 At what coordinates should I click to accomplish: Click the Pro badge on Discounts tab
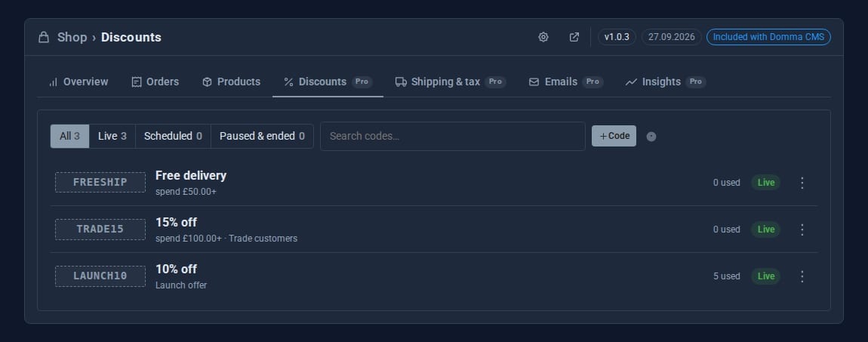point(362,82)
